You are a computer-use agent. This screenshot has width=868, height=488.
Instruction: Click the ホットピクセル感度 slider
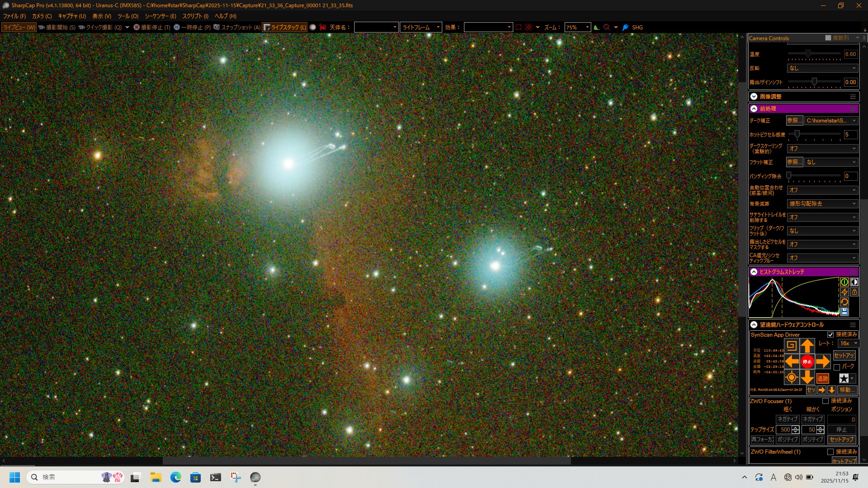coord(797,135)
